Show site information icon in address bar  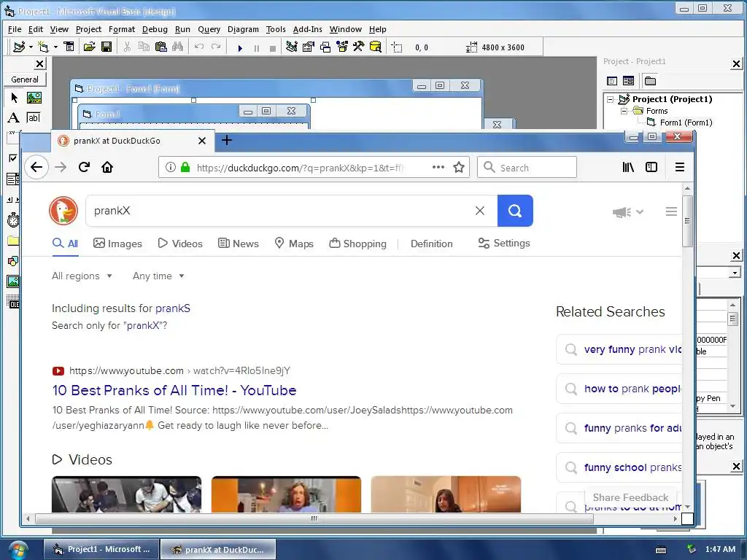(x=170, y=167)
